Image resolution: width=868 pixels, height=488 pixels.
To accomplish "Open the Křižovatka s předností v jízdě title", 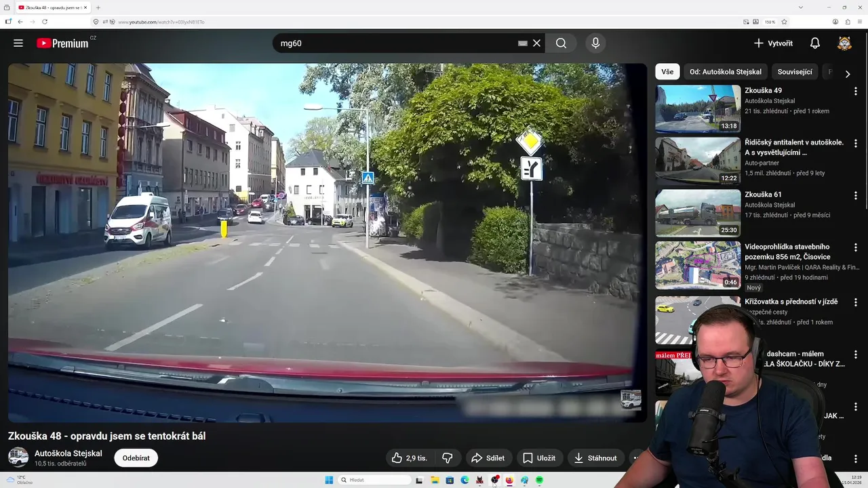I will point(791,302).
